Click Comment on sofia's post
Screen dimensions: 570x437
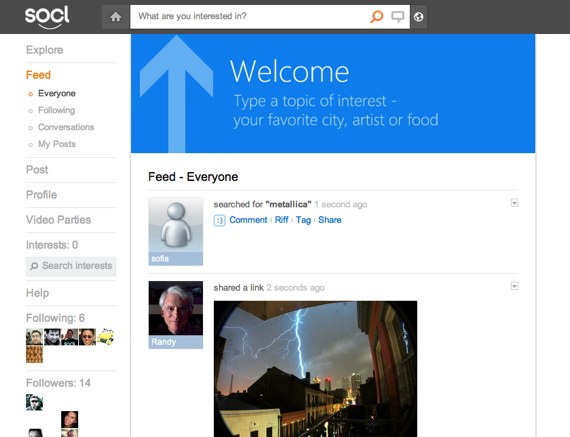(x=248, y=220)
